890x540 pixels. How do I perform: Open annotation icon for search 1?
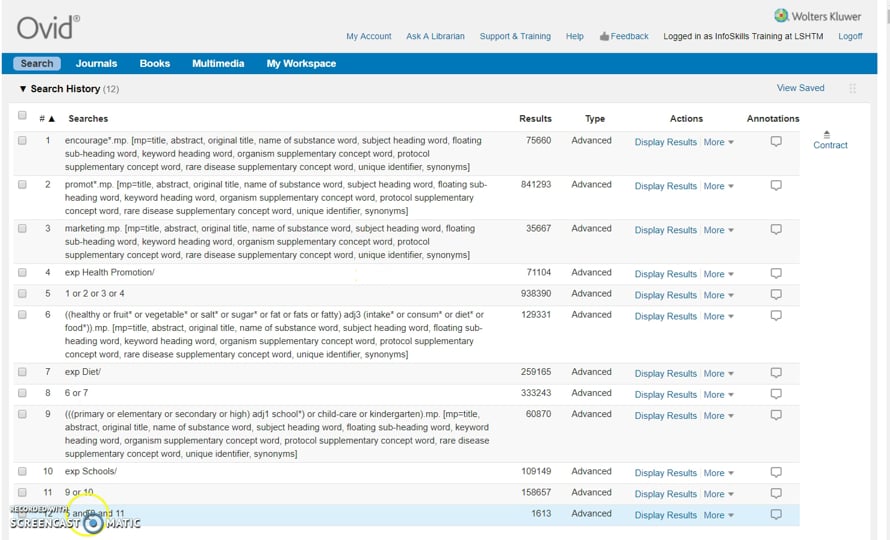point(775,142)
